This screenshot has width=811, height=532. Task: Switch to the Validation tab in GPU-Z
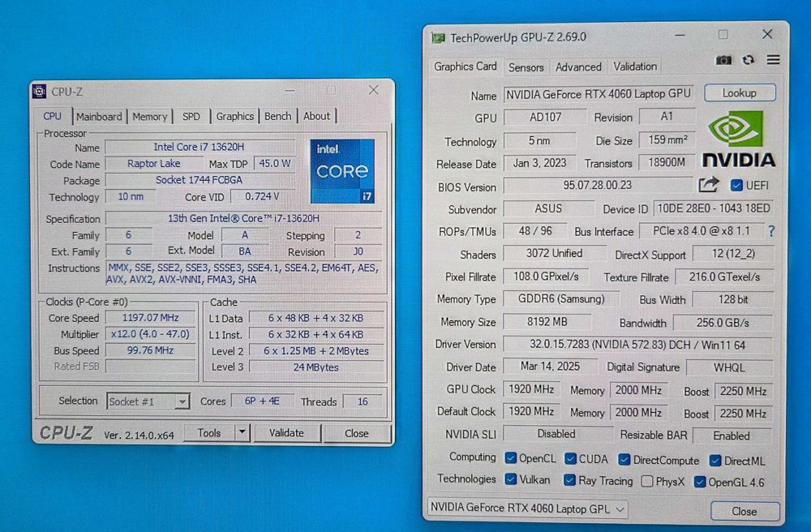click(x=635, y=66)
